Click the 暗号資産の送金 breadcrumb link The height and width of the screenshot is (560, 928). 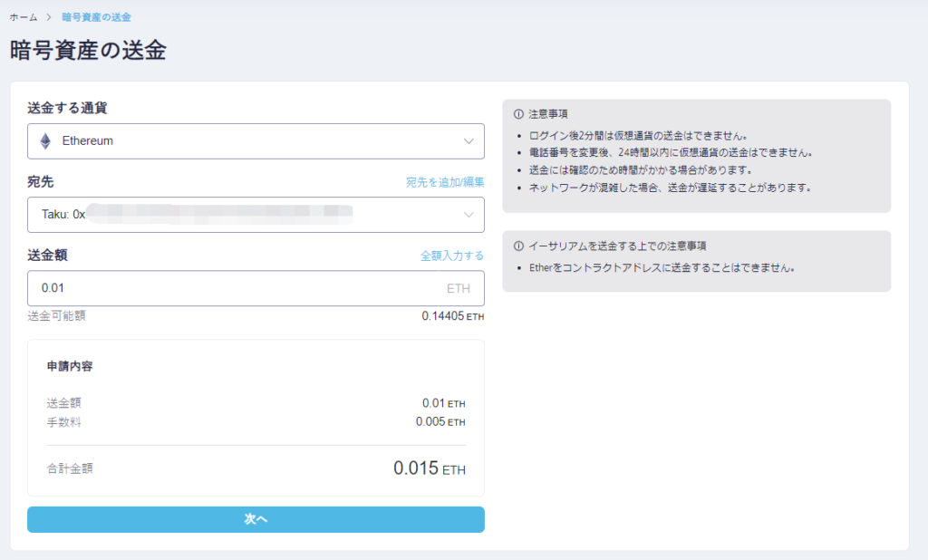click(x=96, y=17)
